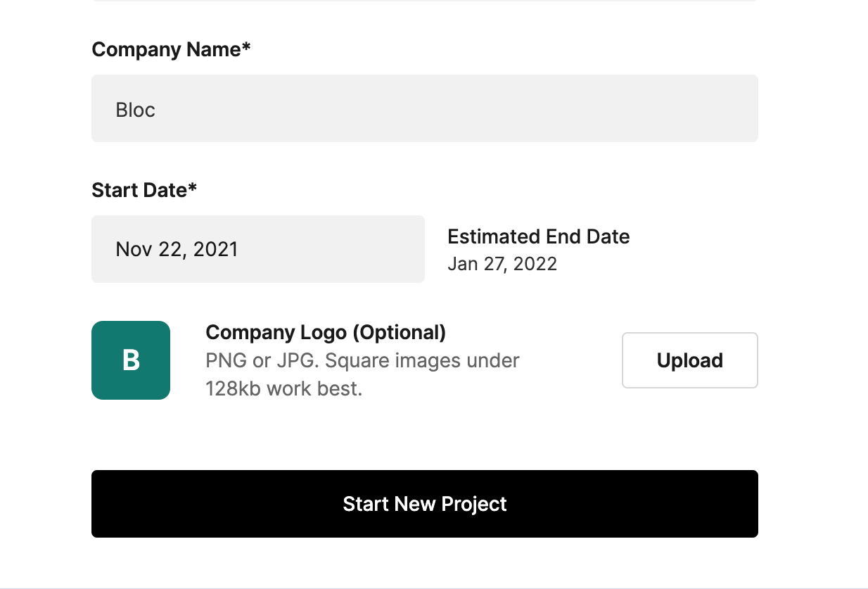Click the 'Bloc' text in Company Name
Viewport: 868px width, 589px height.
point(135,110)
